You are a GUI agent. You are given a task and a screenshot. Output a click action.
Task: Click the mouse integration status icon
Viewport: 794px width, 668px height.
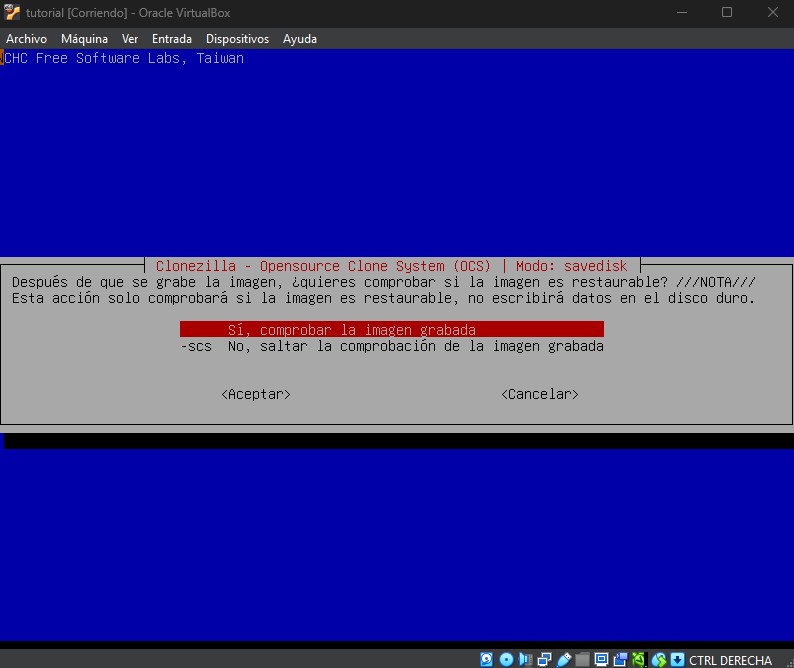(659, 659)
